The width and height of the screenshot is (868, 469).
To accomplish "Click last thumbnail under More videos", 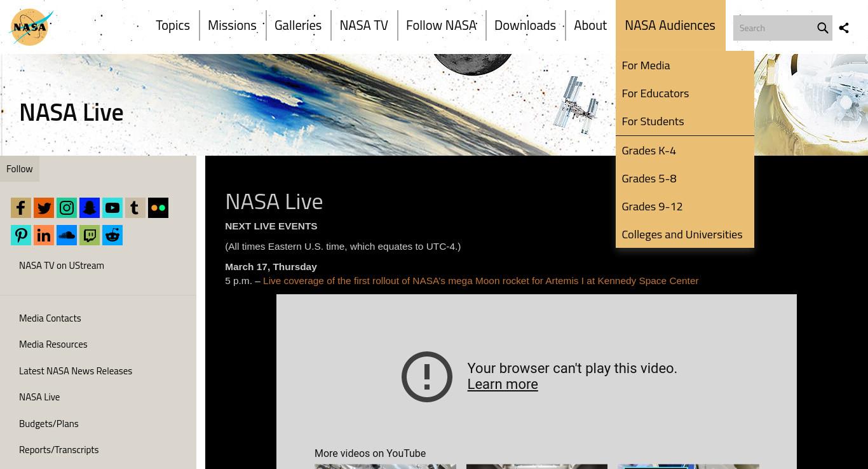I will pyautogui.click(x=688, y=466).
